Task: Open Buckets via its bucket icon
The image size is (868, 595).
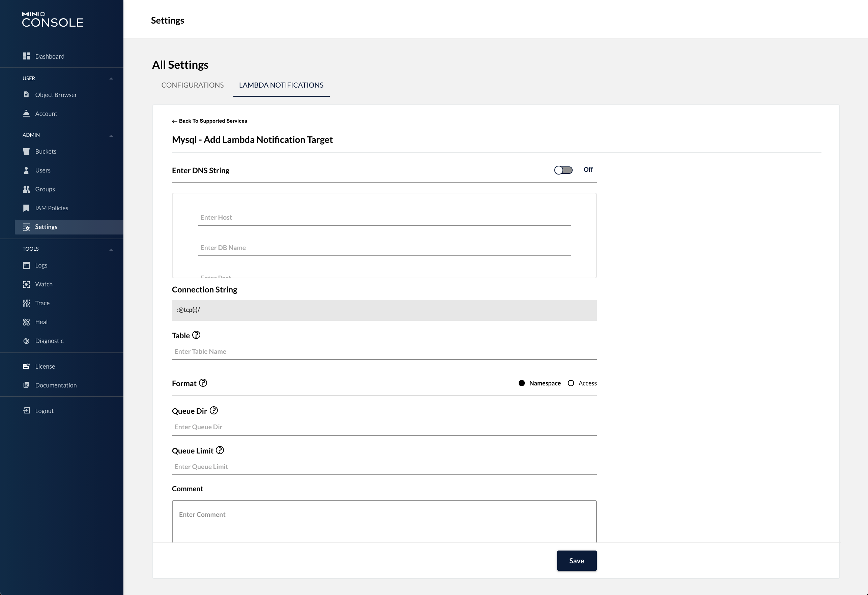Action: (26, 151)
